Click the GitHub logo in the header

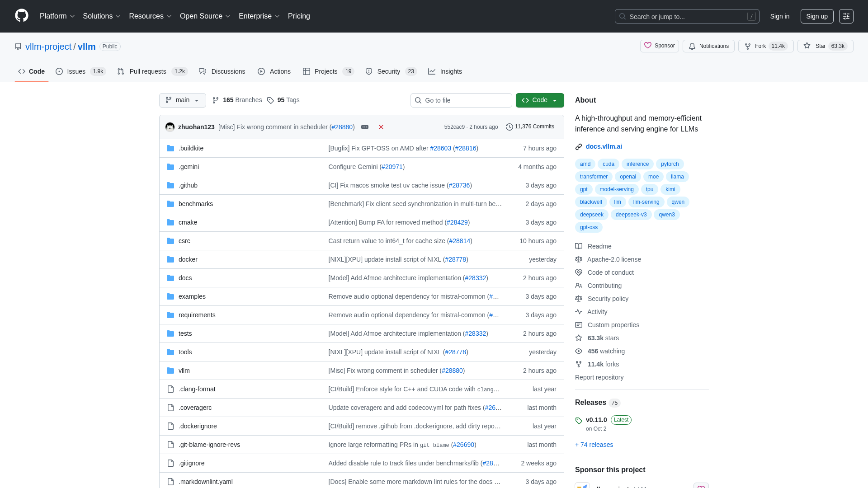(x=21, y=16)
